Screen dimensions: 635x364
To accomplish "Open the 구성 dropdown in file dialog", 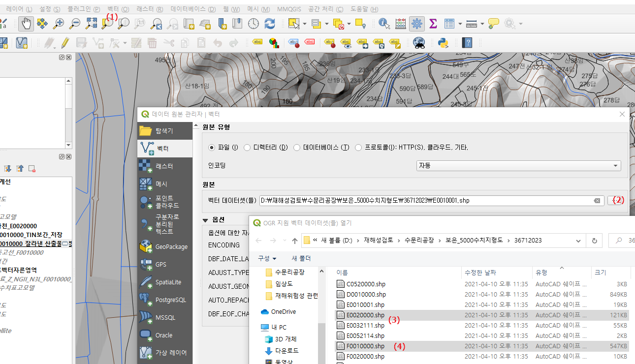I will (x=267, y=258).
